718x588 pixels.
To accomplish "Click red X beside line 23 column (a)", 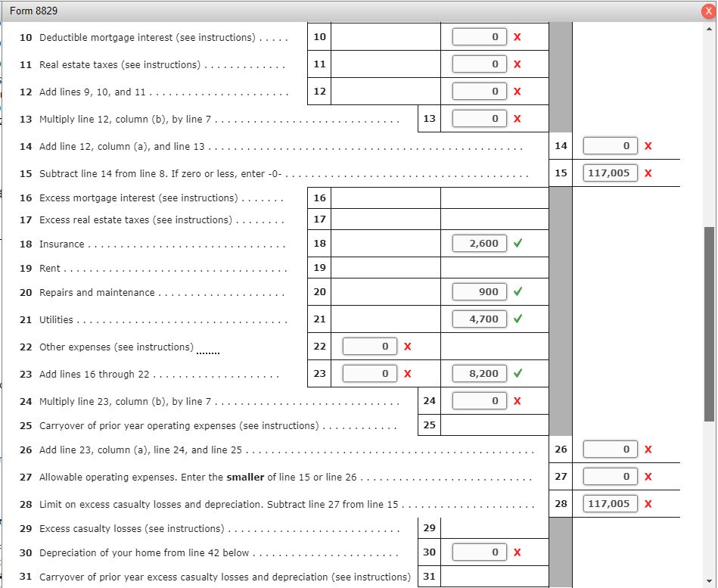I will click(x=408, y=374).
